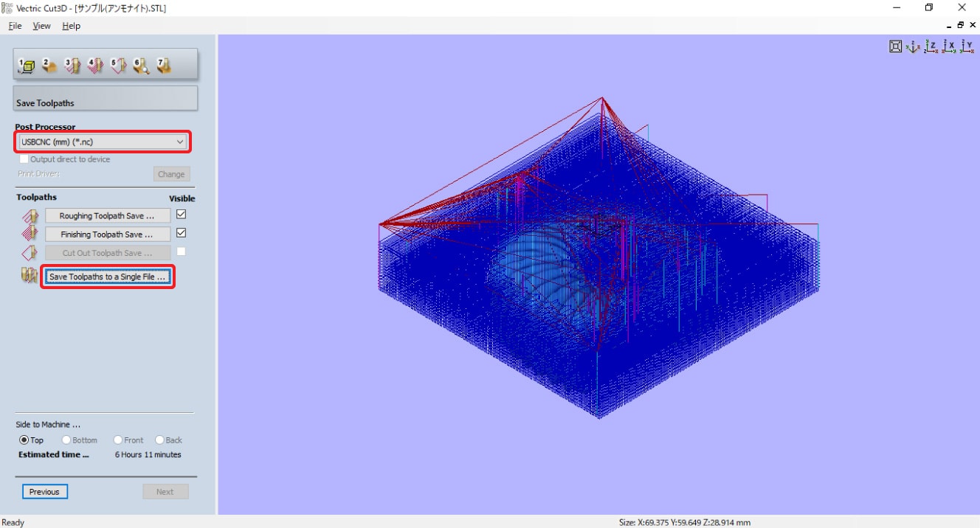Select the Top side to machine
The width and height of the screenshot is (980, 528).
pyautogui.click(x=24, y=440)
